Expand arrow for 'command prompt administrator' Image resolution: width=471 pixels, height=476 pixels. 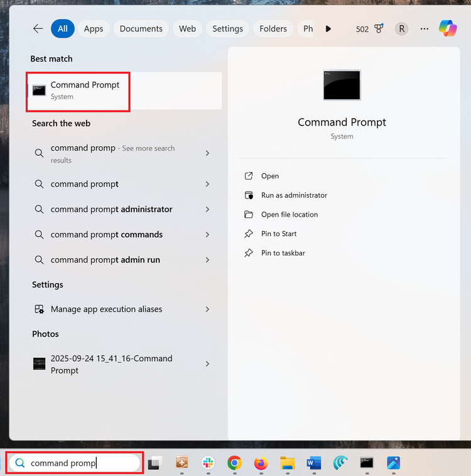pos(207,209)
